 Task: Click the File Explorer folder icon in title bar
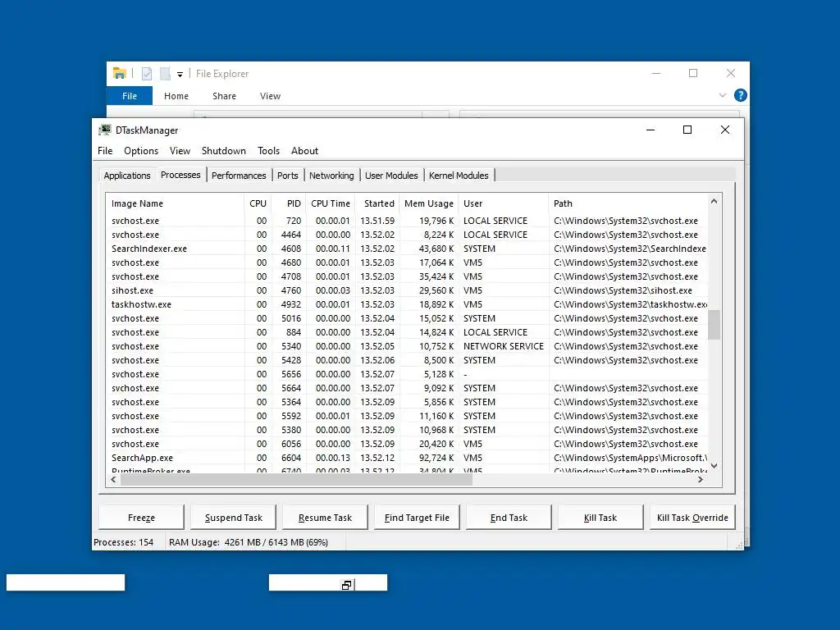[x=120, y=73]
